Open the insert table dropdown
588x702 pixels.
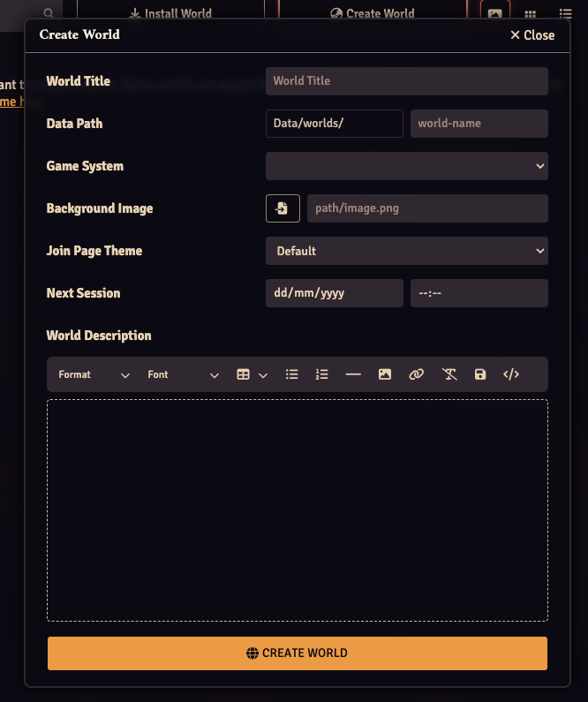pyautogui.click(x=252, y=374)
